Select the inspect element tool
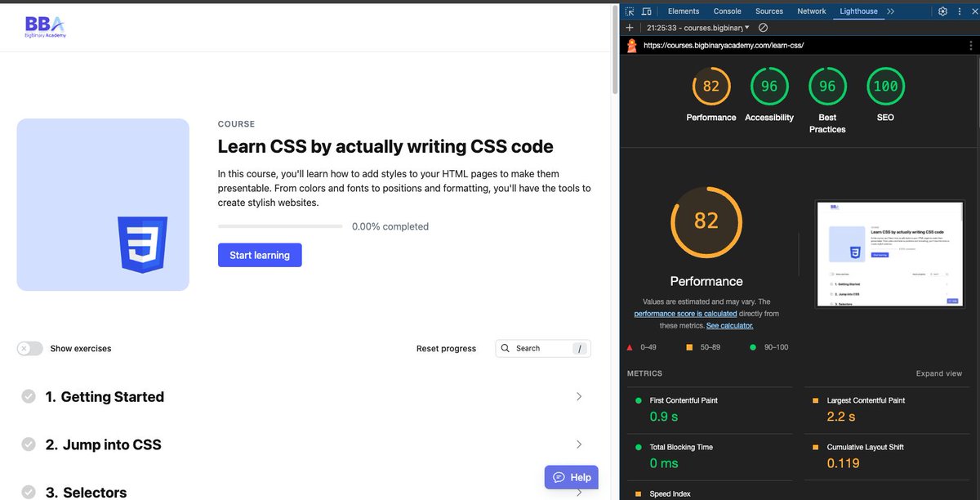Screen dimensions: 980x500 point(630,11)
